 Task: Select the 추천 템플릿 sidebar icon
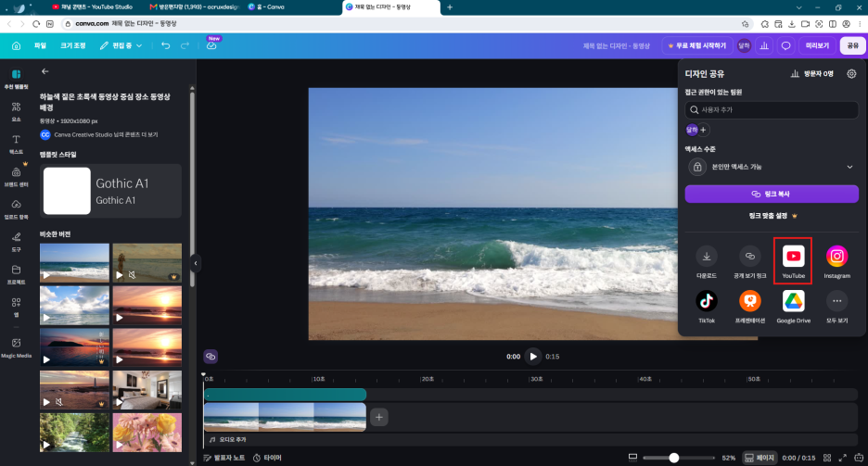click(x=16, y=79)
